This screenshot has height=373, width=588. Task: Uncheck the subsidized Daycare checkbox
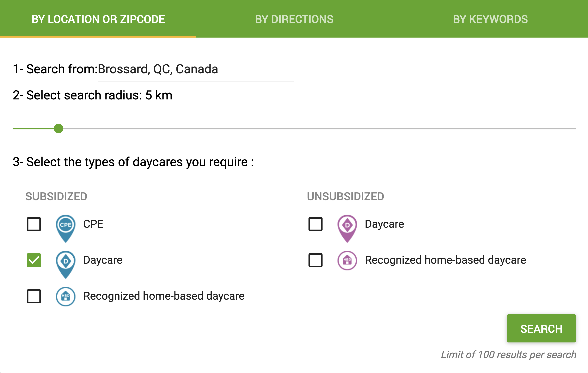point(34,260)
